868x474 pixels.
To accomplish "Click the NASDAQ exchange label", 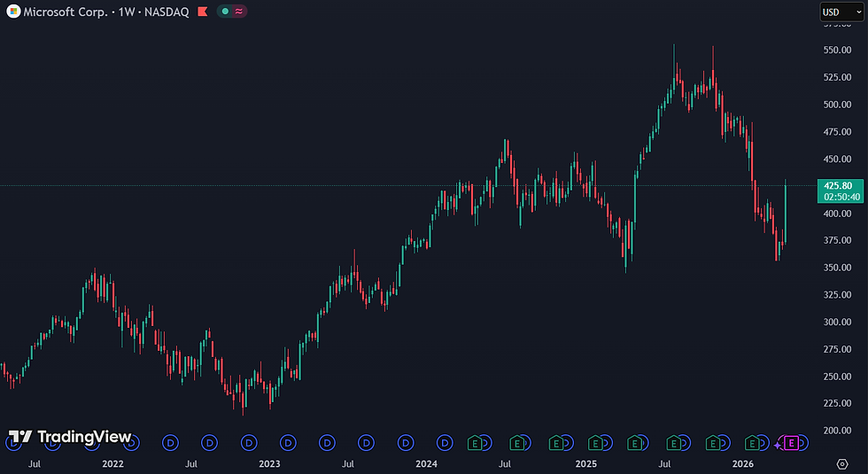I will [167, 12].
